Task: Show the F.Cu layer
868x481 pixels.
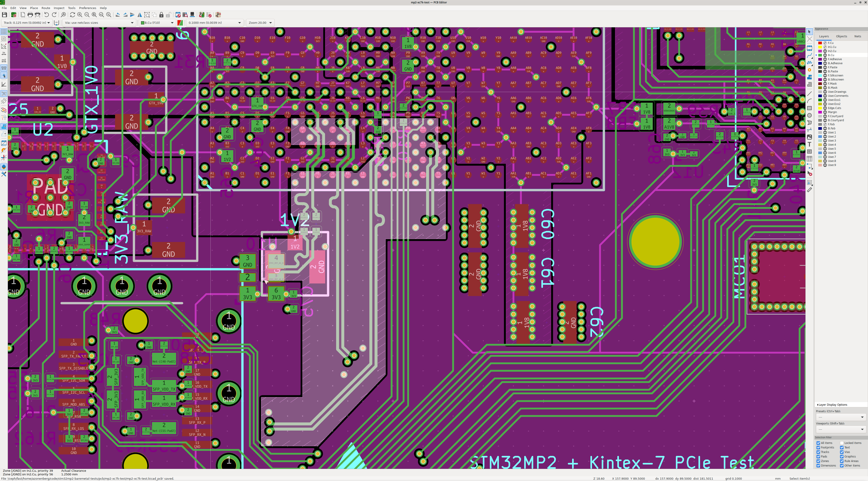Action: pyautogui.click(x=825, y=43)
